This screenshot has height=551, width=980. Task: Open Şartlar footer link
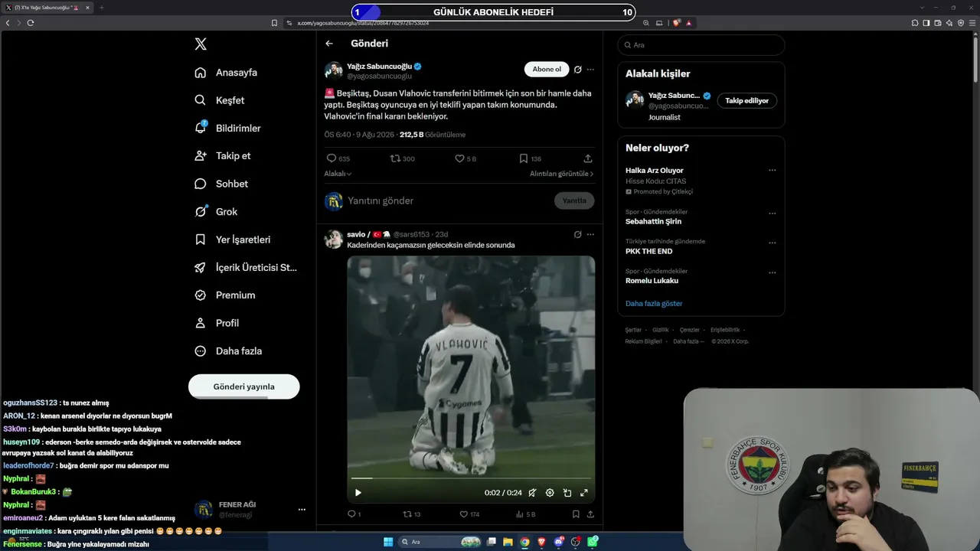[633, 330]
